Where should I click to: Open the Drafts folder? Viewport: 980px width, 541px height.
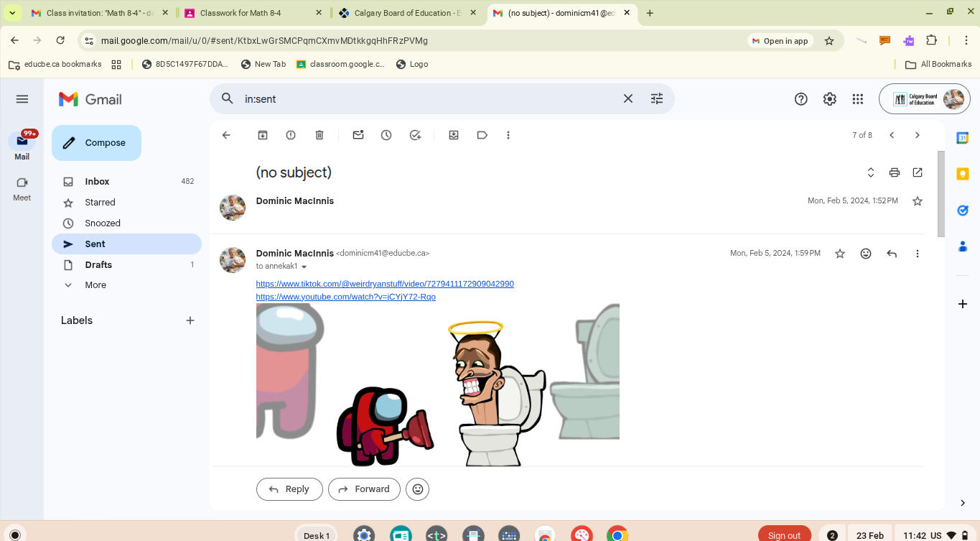pos(126,265)
